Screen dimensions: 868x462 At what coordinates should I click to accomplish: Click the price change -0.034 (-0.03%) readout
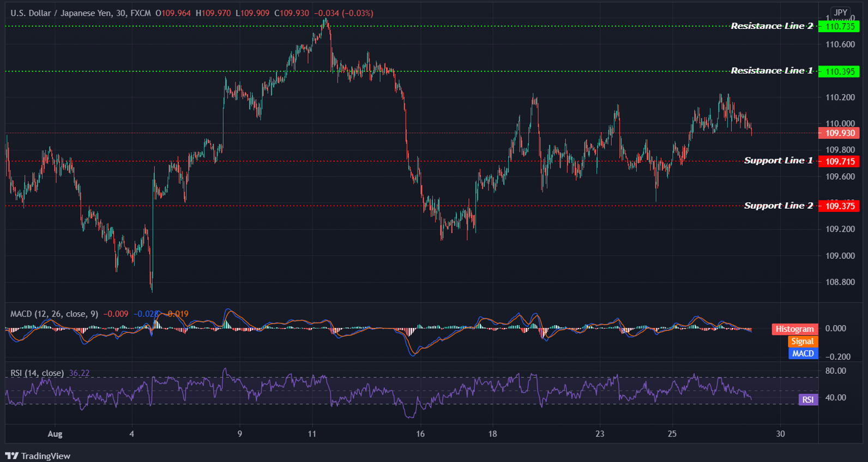coord(343,13)
